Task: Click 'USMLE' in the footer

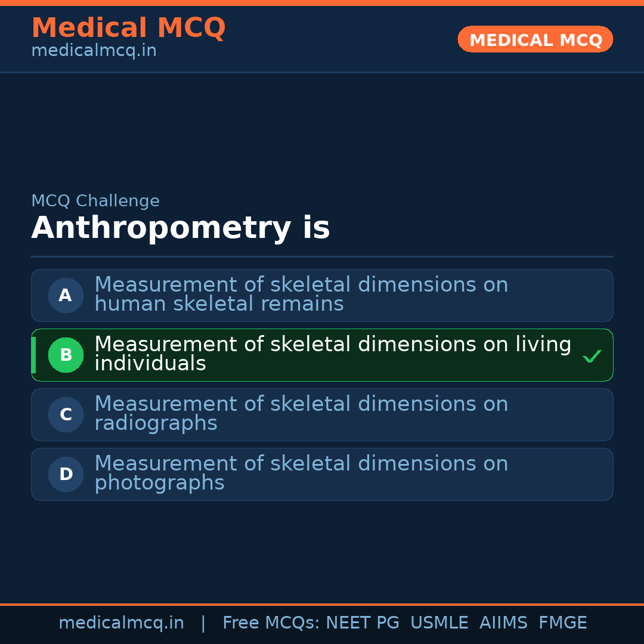Action: [439, 623]
